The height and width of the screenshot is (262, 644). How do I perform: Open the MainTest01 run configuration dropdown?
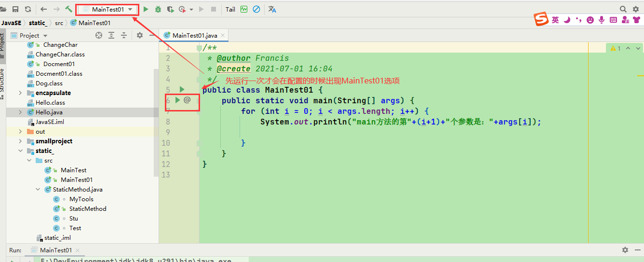point(107,9)
